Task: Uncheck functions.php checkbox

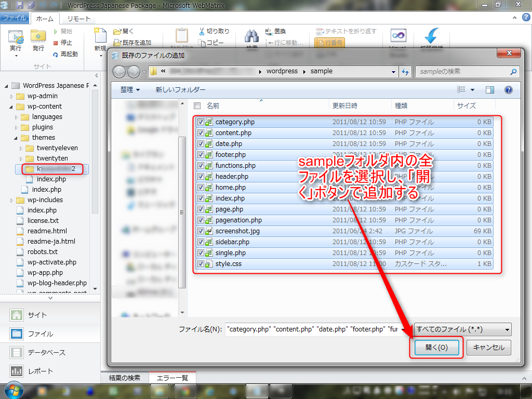Action: (x=201, y=166)
